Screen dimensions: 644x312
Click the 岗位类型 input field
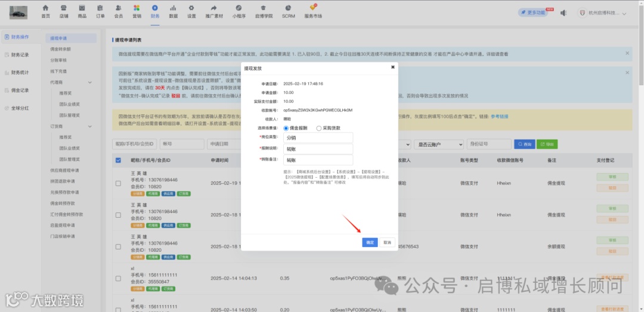pyautogui.click(x=318, y=138)
